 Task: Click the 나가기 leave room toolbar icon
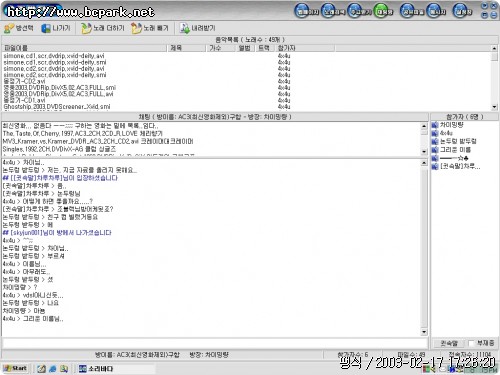(46, 29)
